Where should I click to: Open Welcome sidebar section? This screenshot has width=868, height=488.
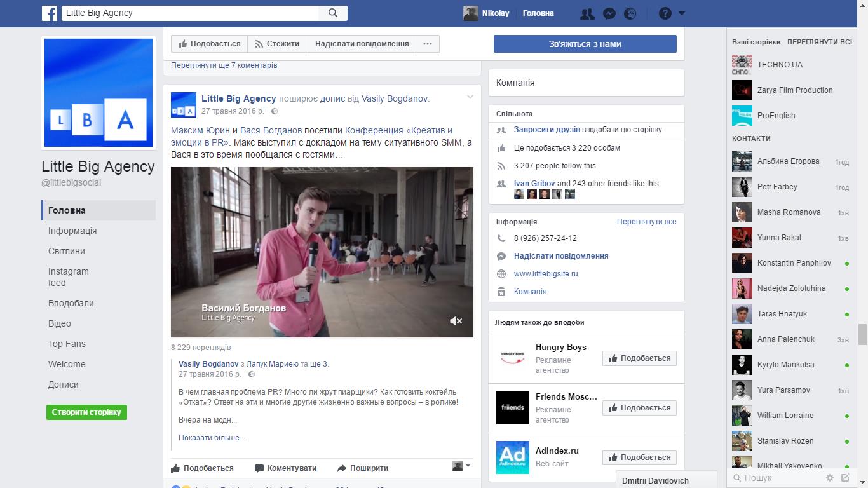[x=67, y=364]
